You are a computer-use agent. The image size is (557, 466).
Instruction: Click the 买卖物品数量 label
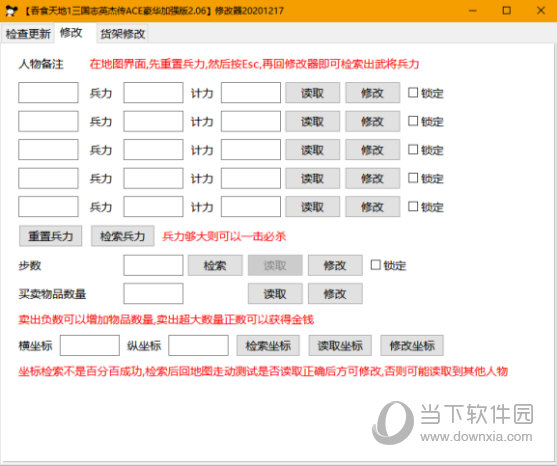[x=52, y=294]
